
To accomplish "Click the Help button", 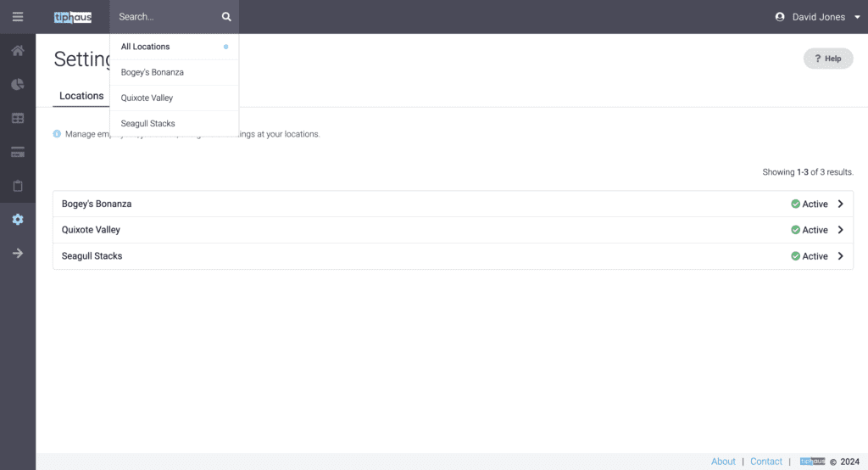I will [x=828, y=59].
